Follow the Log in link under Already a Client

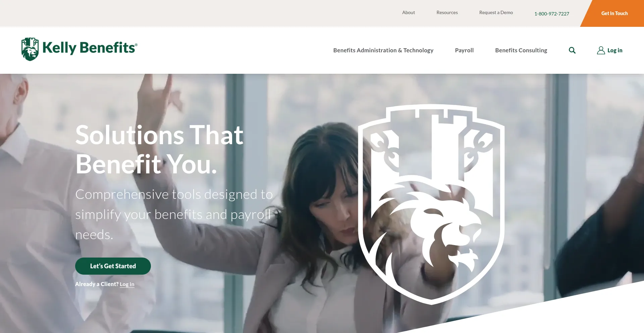tap(127, 284)
